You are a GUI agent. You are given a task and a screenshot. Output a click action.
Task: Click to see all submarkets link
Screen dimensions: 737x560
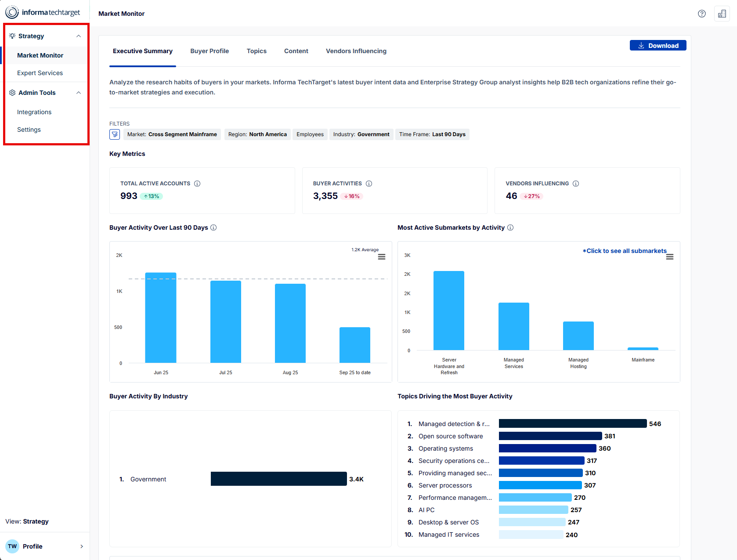point(625,251)
